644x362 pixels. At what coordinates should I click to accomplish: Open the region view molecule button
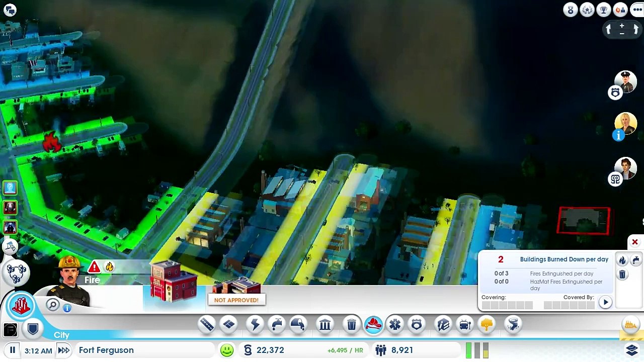click(16, 272)
